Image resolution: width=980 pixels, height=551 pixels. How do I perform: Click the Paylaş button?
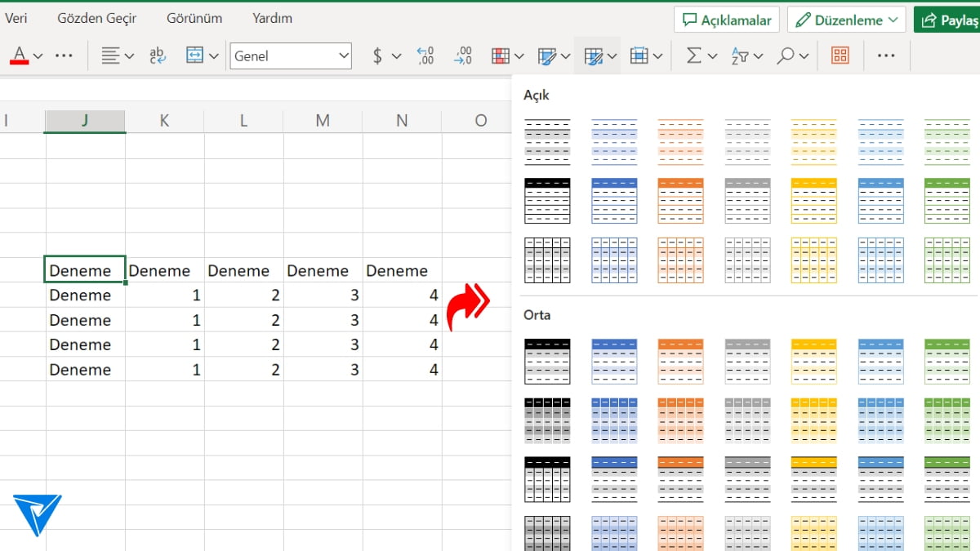pos(947,20)
